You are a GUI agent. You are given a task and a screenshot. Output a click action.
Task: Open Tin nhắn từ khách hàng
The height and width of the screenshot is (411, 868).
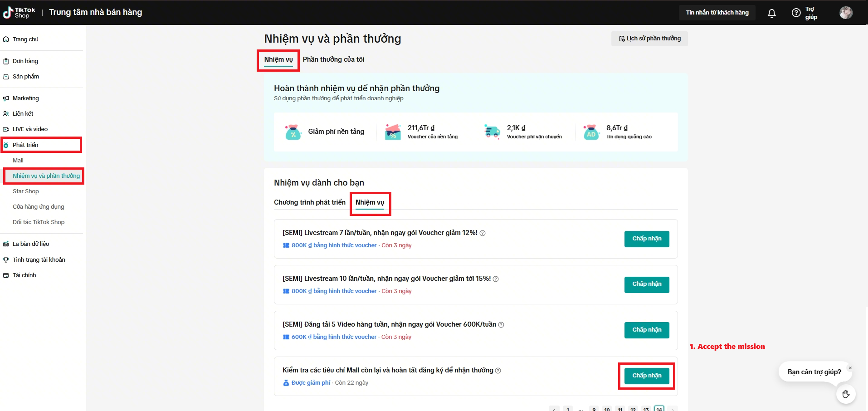[x=717, y=13]
